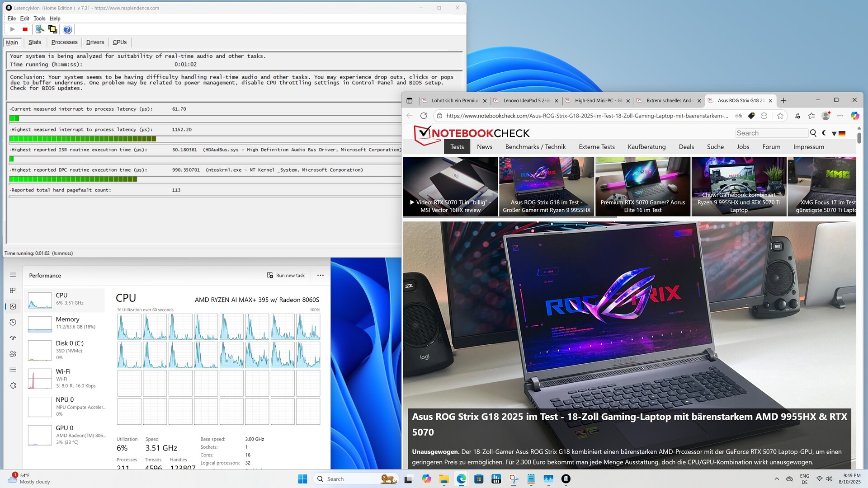Open Task Manager three-dots more options menu
The height and width of the screenshot is (488, 868).
click(320, 275)
